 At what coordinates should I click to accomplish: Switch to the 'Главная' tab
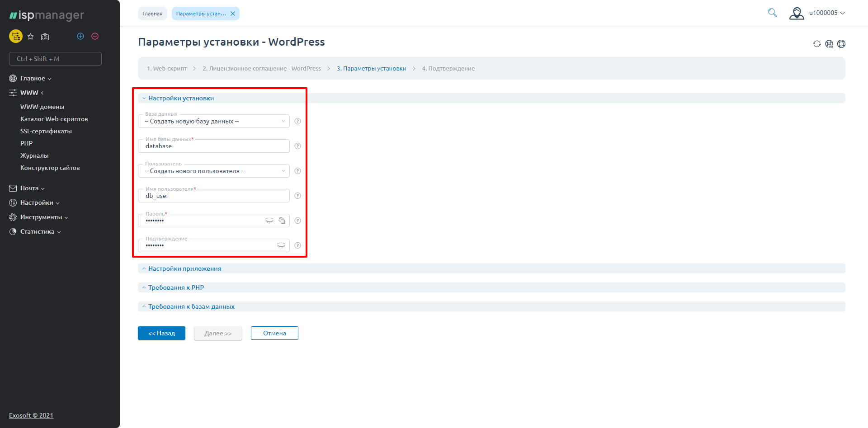[152, 14]
